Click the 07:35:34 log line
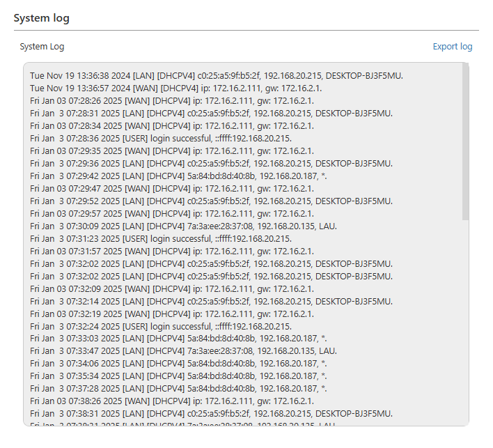Viewport: 493px width, 448px height. point(178,376)
